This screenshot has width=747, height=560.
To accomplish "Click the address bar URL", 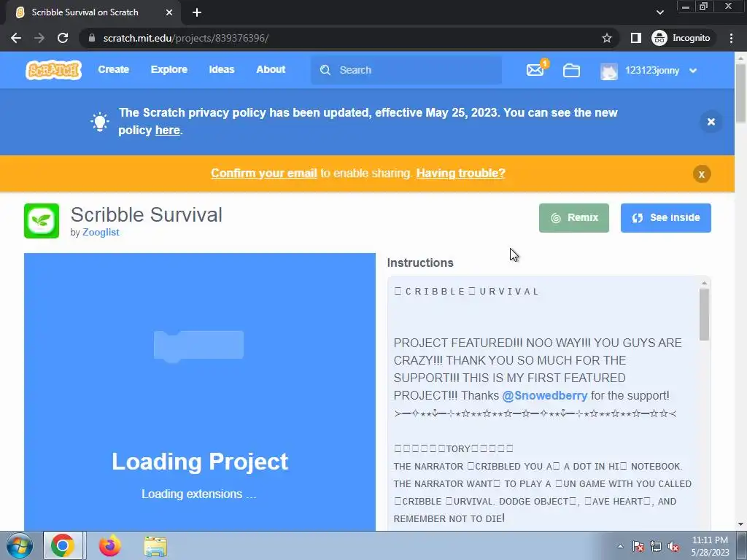I will click(x=186, y=38).
